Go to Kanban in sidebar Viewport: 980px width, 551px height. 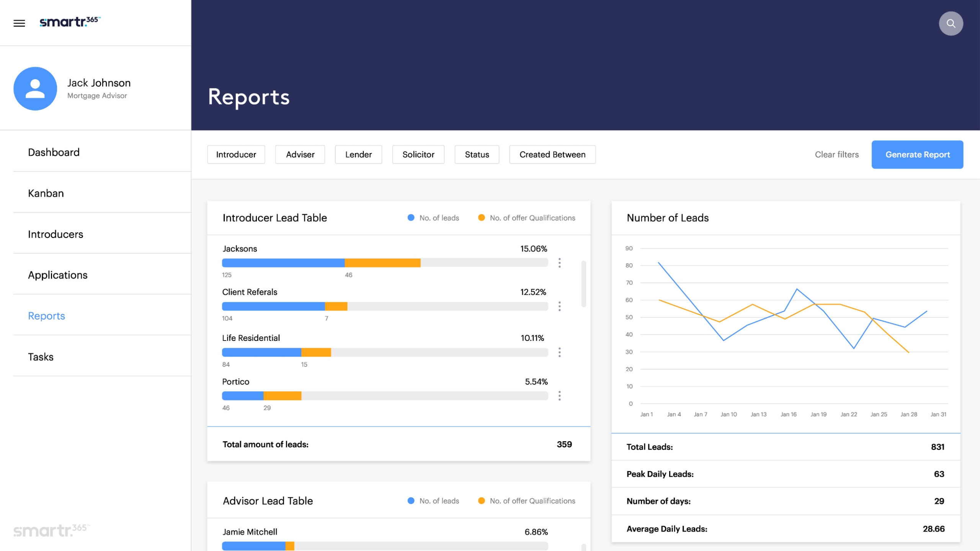tap(46, 193)
